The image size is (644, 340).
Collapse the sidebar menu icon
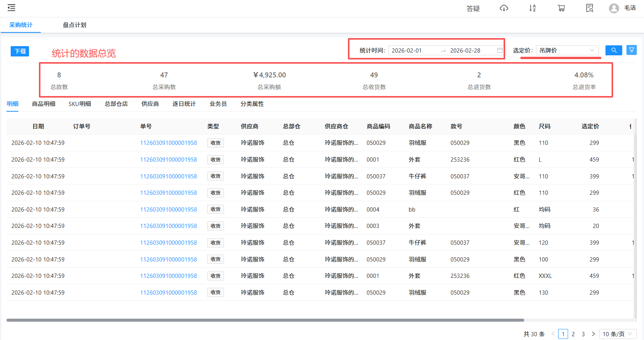click(11, 8)
